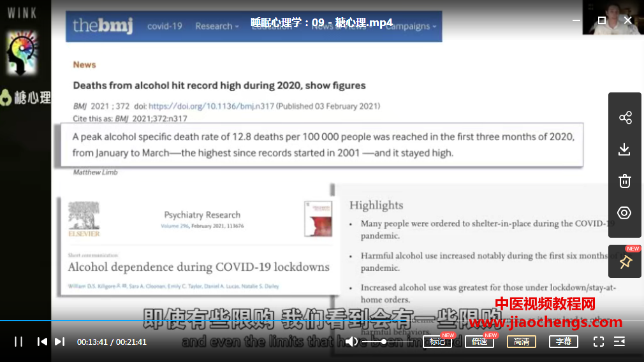
Task: Click the Highlights heading
Action: point(376,205)
